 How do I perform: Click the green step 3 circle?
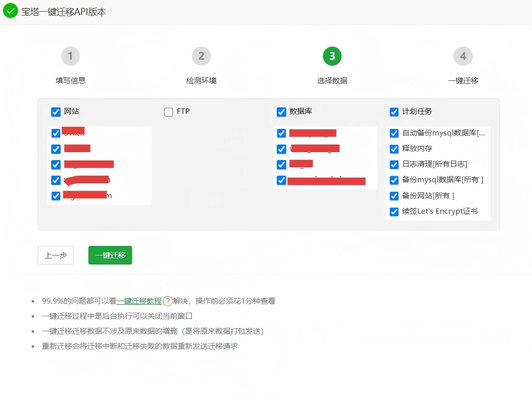point(332,56)
